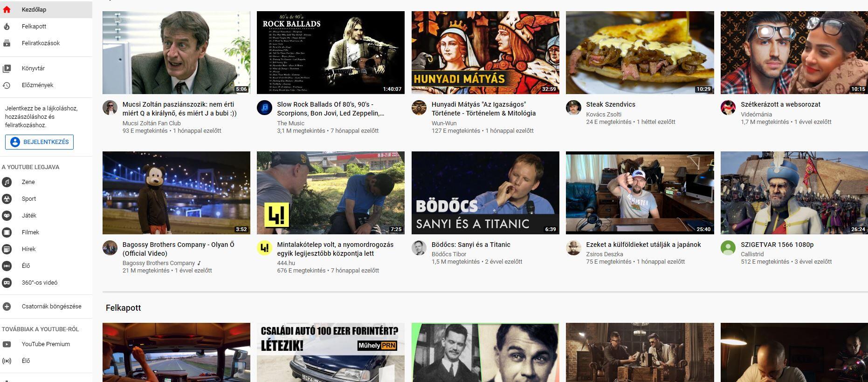Image resolution: width=868 pixels, height=382 pixels.
Task: Select Hírek in the sidebar menu
Action: click(x=28, y=249)
